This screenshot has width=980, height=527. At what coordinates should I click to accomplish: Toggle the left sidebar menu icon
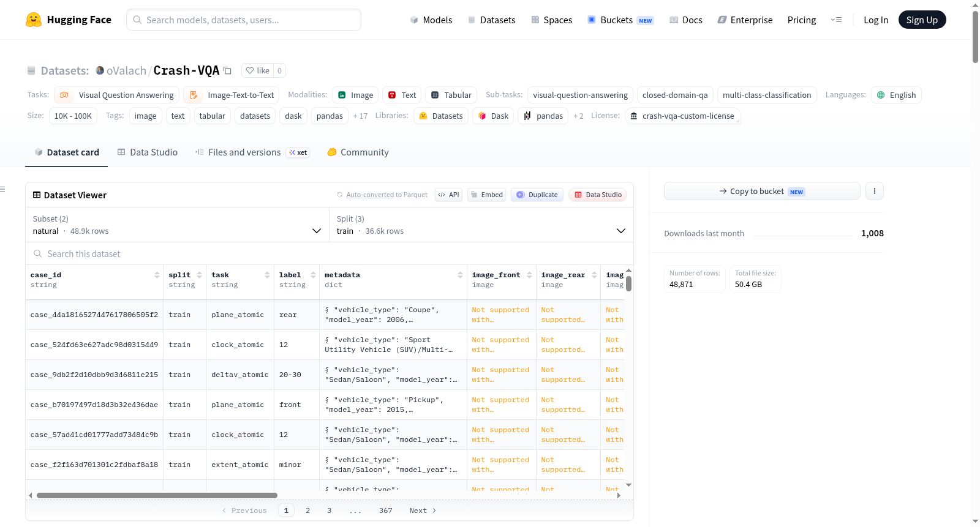(2, 189)
